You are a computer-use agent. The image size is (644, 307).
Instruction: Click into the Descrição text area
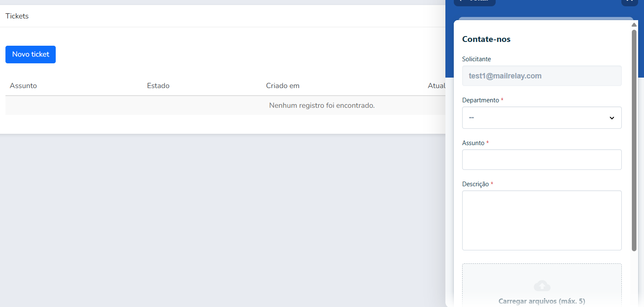[542, 221]
